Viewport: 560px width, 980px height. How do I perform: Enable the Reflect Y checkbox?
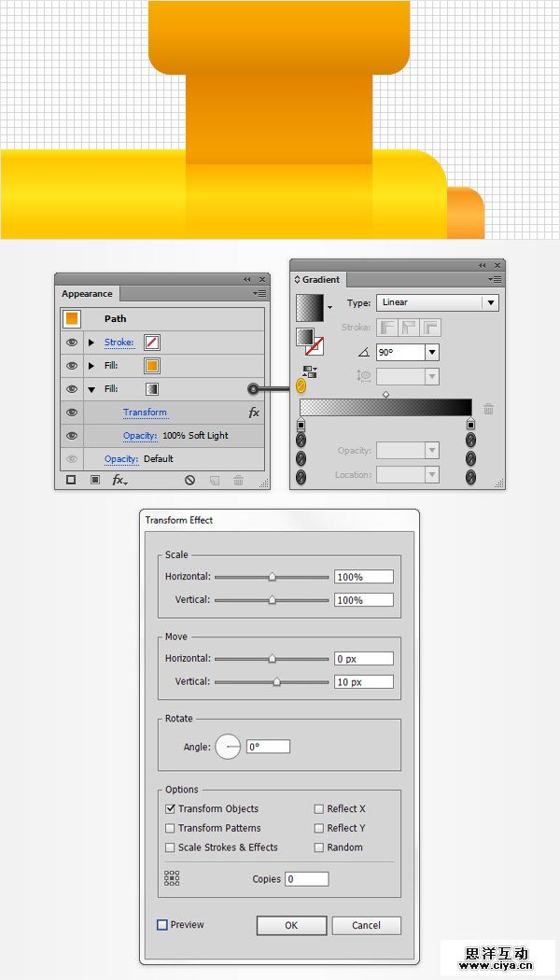point(319,828)
